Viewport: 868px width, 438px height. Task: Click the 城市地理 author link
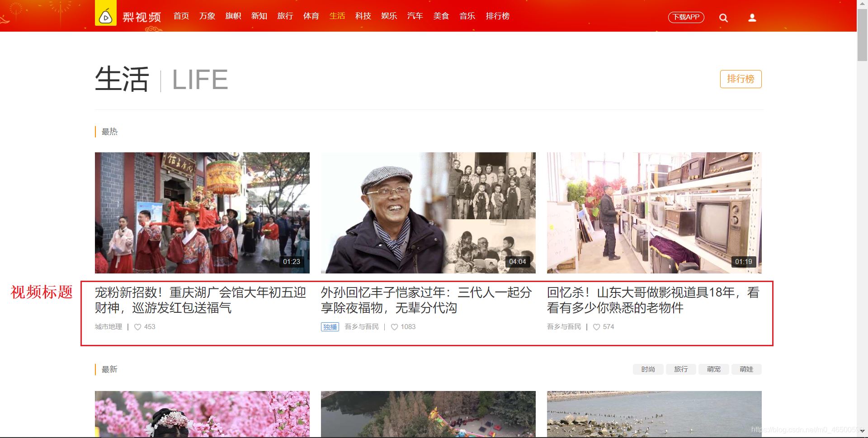point(108,327)
